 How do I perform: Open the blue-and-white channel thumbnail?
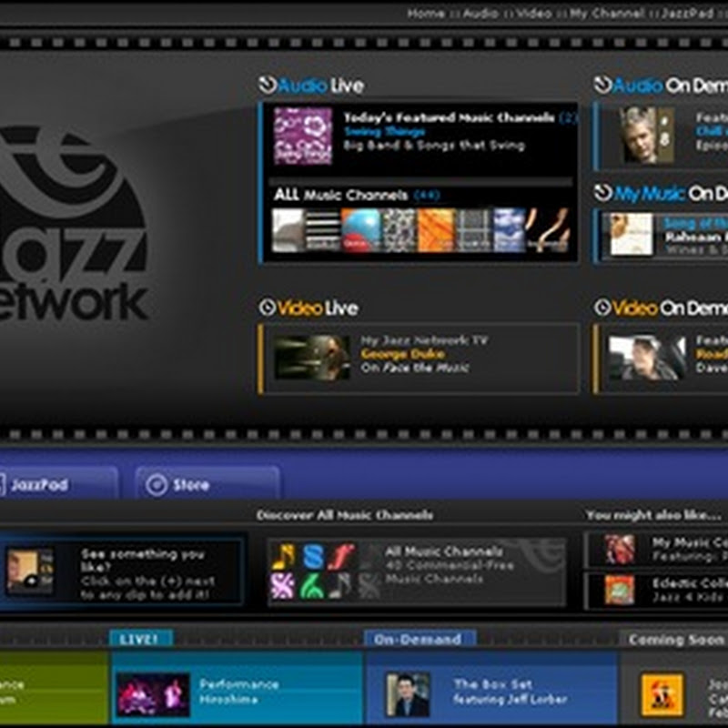(509, 230)
